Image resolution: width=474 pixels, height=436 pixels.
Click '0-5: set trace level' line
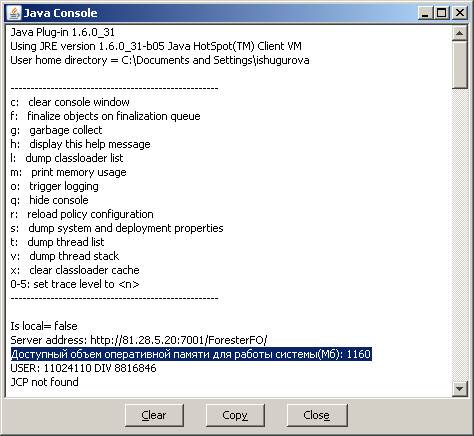[x=75, y=284]
